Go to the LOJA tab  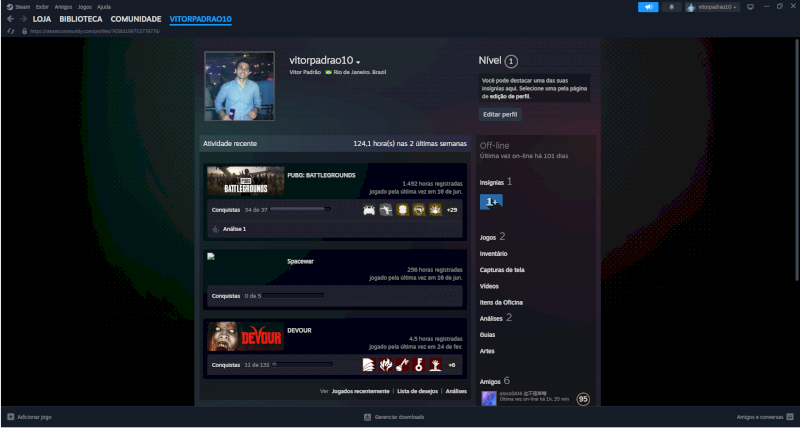coord(42,19)
